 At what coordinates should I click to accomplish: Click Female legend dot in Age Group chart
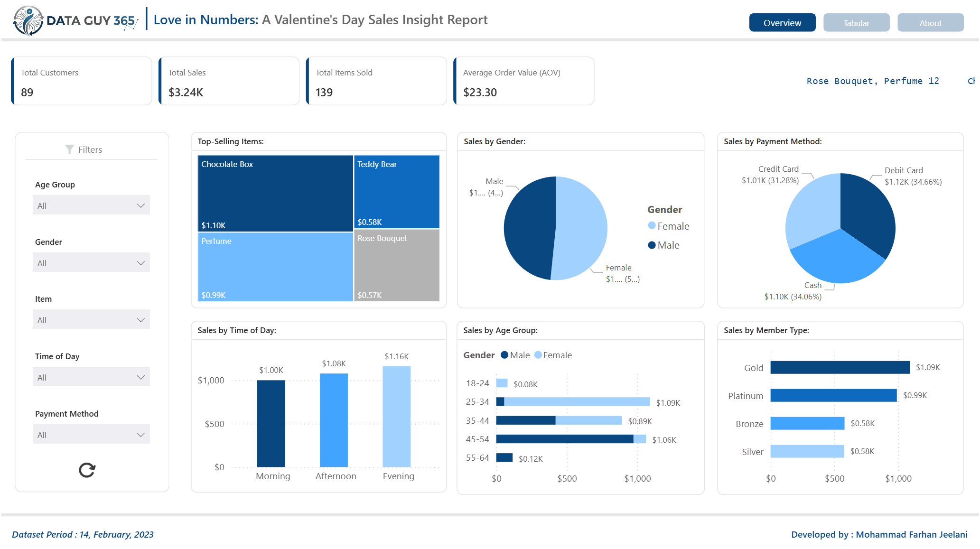tap(538, 355)
